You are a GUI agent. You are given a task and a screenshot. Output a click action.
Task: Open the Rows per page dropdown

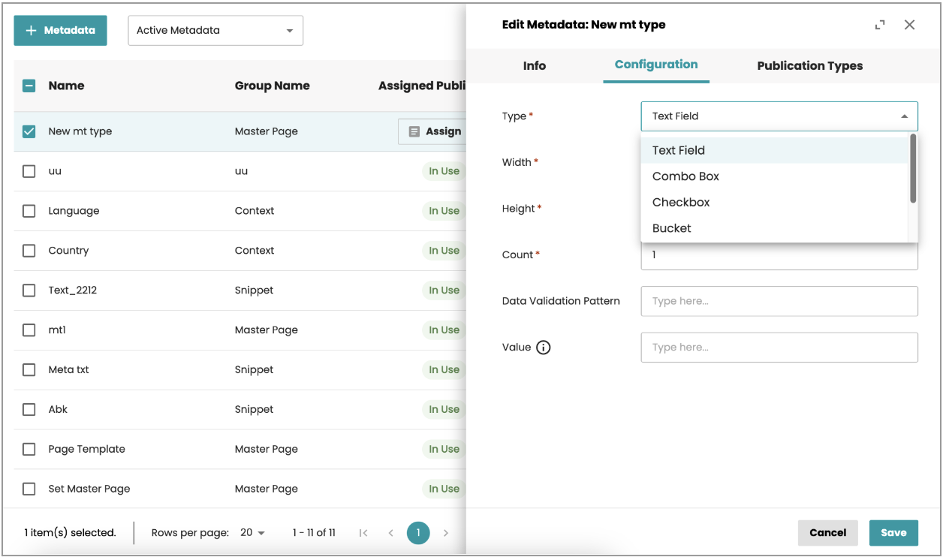click(x=253, y=533)
